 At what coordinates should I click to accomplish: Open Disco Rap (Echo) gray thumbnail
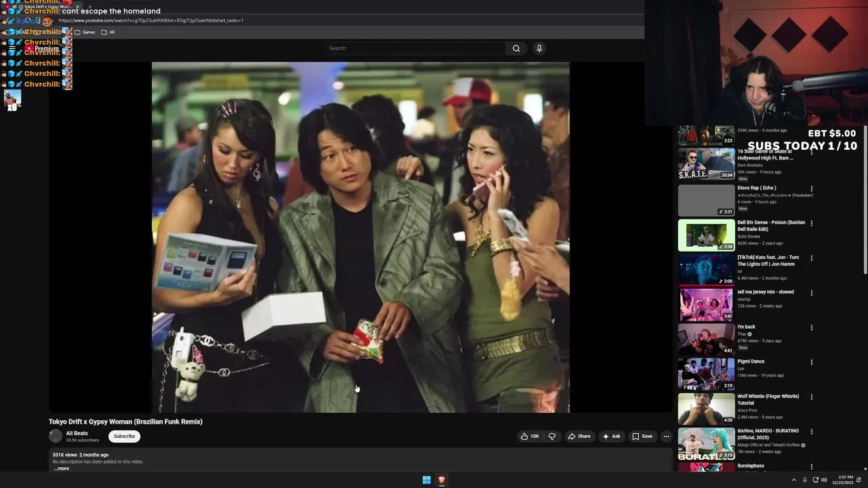pos(706,200)
